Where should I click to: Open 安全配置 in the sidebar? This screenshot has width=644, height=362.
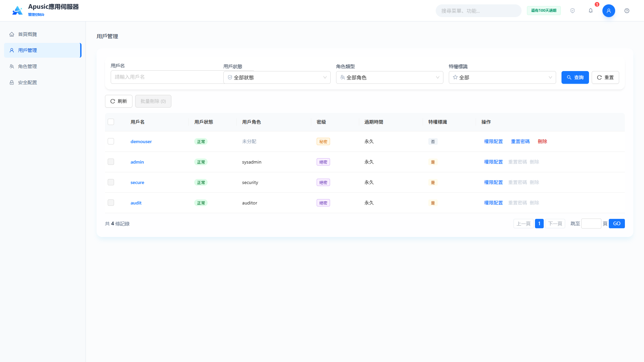(43, 82)
